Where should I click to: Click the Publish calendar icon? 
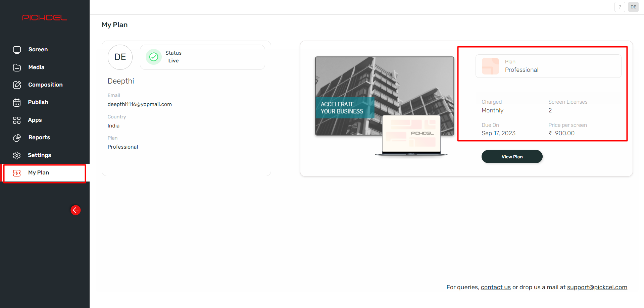pyautogui.click(x=17, y=102)
